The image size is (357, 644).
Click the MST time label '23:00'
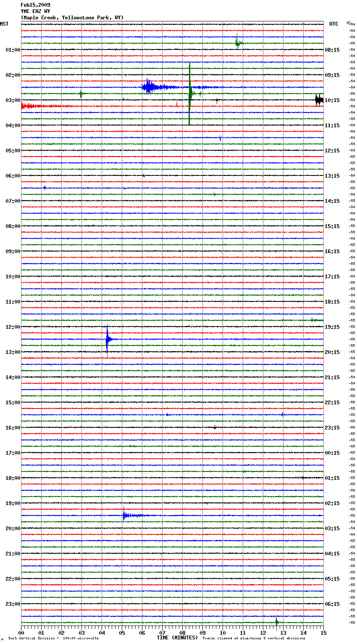[x=13, y=604]
